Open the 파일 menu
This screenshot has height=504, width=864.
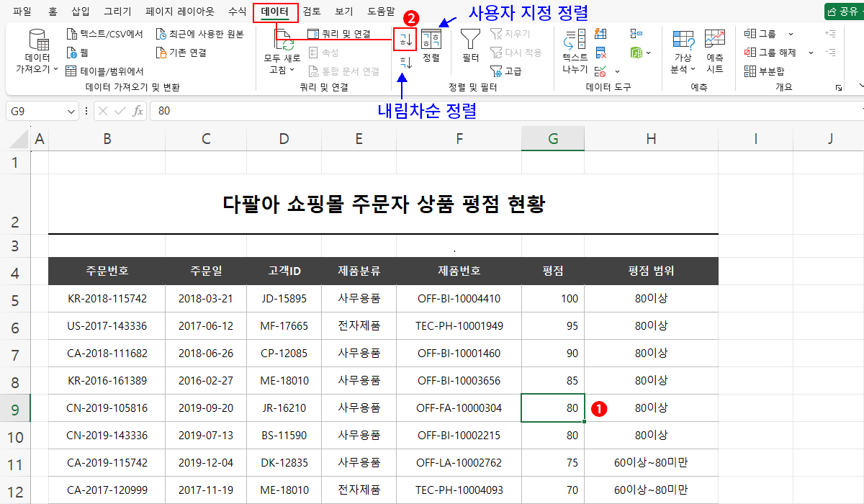coord(22,12)
